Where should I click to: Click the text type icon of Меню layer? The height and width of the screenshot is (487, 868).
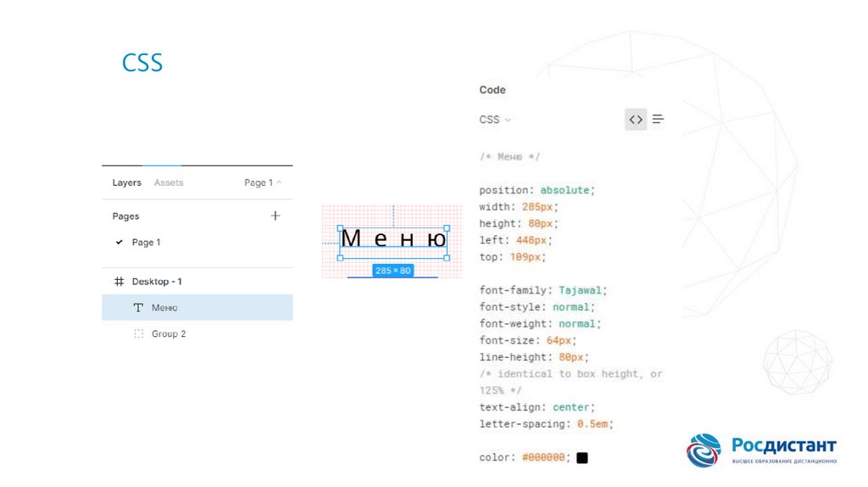point(139,308)
